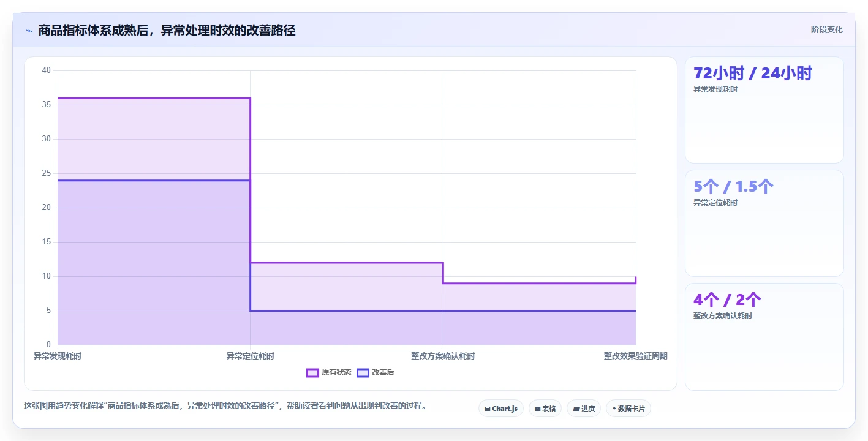The image size is (868, 441).
Task: Click the 阶段变化 label in the header
Action: [827, 29]
